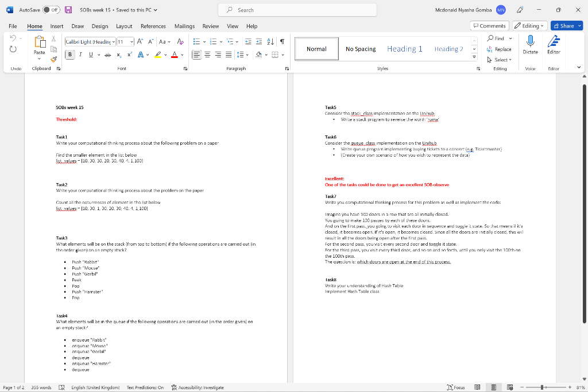Click the Copy icon
The height and width of the screenshot is (392, 588).
click(53, 49)
